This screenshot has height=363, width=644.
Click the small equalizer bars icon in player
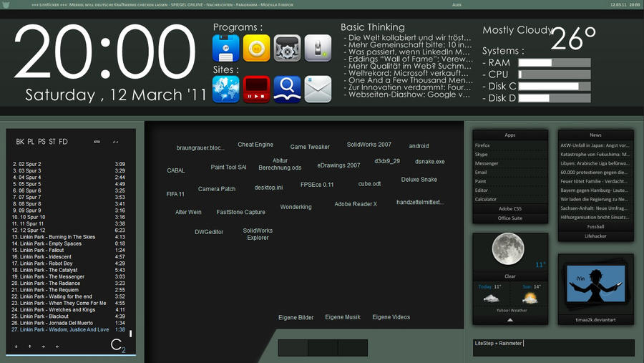pyautogui.click(x=115, y=142)
